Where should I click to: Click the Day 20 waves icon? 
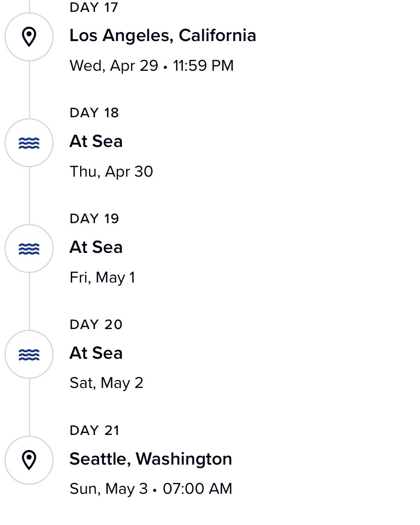29,354
